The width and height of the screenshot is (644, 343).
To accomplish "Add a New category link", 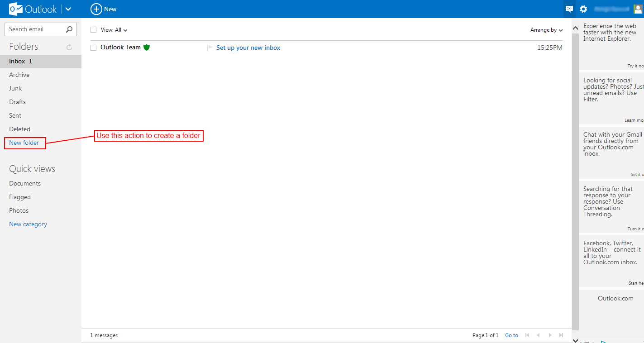I will [x=28, y=224].
